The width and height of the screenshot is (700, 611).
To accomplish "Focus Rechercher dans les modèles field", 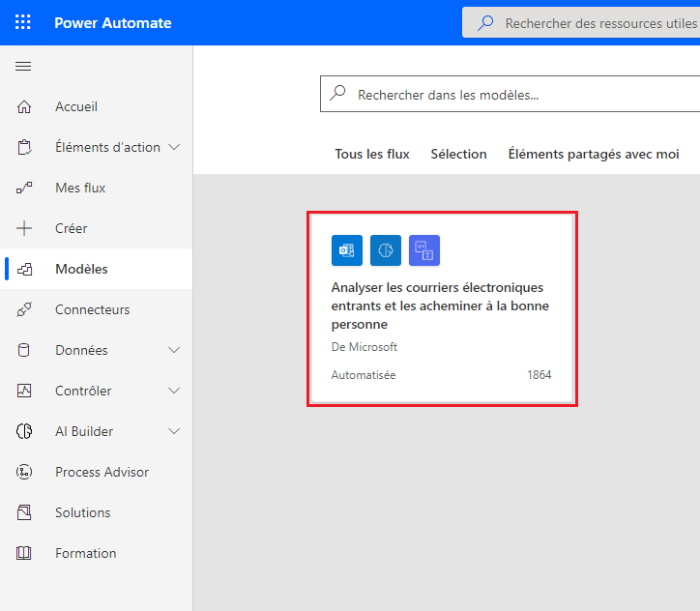I will point(510,94).
